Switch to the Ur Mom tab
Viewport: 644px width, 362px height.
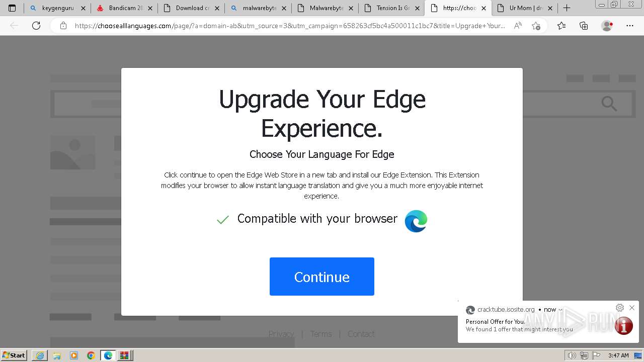click(525, 8)
